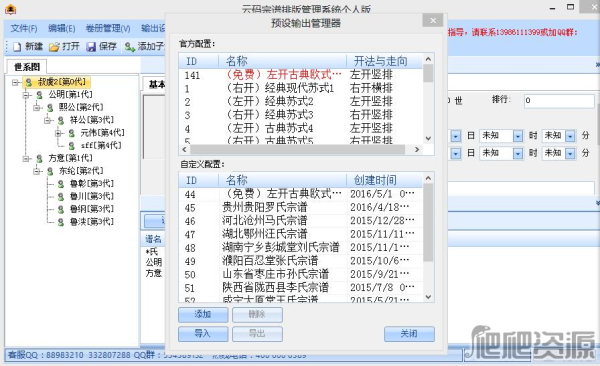Click the 删除 button in dialog
The width and height of the screenshot is (600, 366).
(x=257, y=315)
